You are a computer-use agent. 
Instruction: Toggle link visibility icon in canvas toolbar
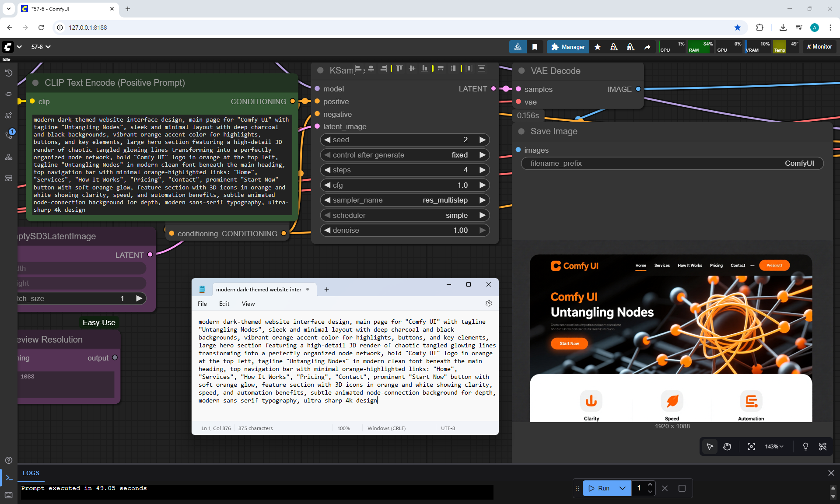822,446
